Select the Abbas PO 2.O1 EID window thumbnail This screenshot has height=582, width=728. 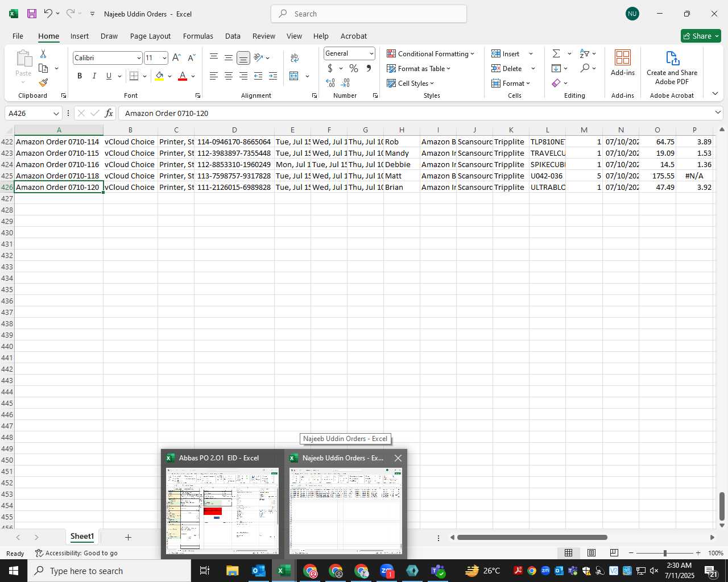pos(222,504)
